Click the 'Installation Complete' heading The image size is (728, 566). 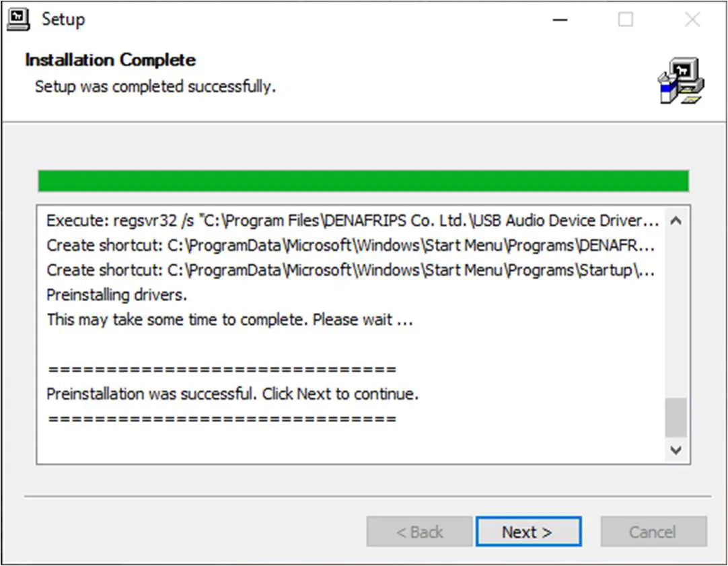tap(110, 60)
